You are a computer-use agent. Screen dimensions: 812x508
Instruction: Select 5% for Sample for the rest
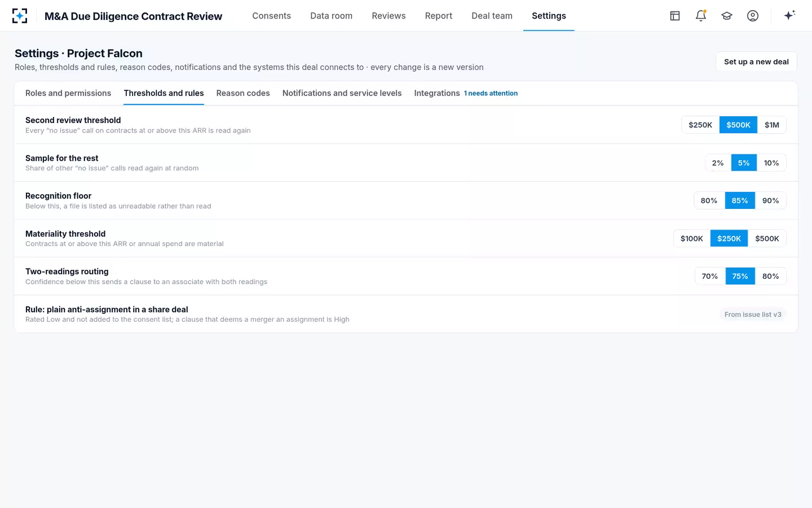pyautogui.click(x=744, y=163)
